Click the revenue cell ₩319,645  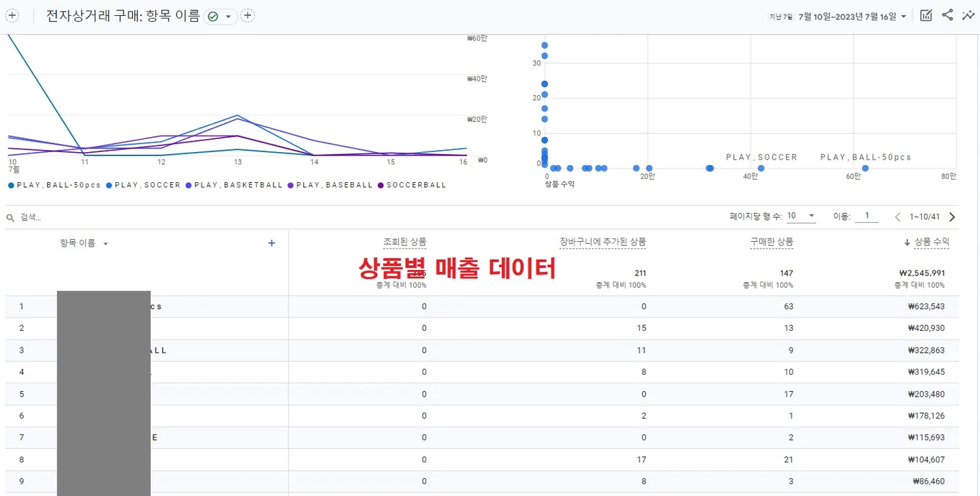point(926,372)
